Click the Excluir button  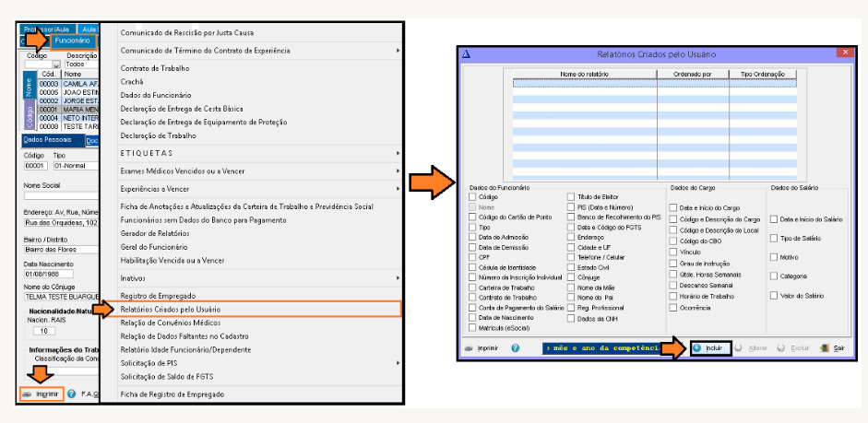pos(794,348)
